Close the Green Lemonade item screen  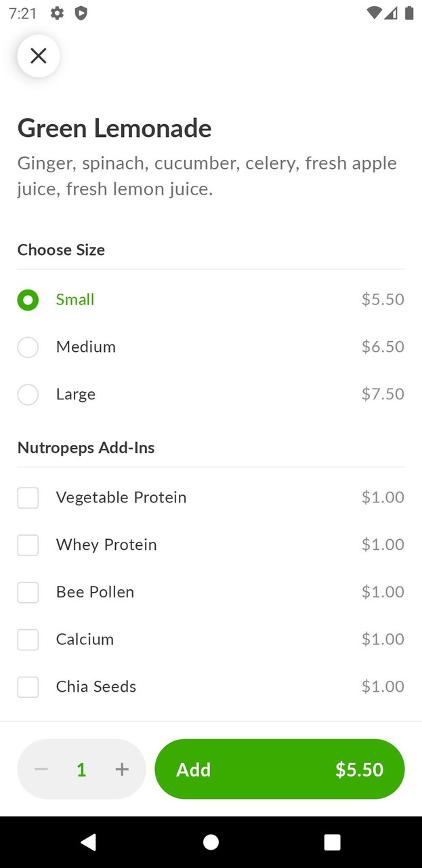pyautogui.click(x=39, y=56)
